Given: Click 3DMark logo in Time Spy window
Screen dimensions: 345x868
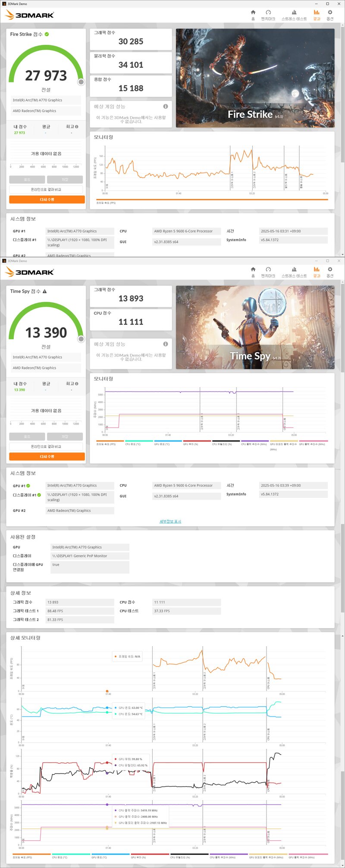Looking at the screenshot, I should [x=29, y=272].
